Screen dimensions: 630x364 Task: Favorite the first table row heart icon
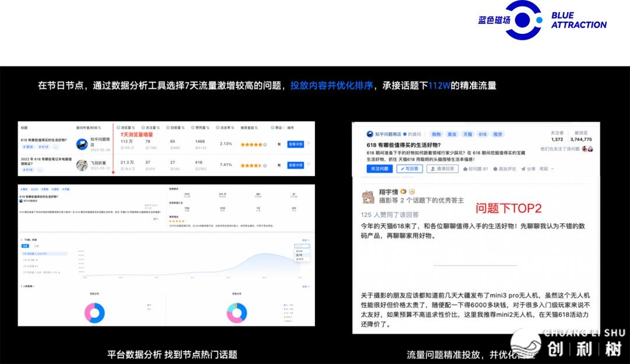[x=309, y=143]
